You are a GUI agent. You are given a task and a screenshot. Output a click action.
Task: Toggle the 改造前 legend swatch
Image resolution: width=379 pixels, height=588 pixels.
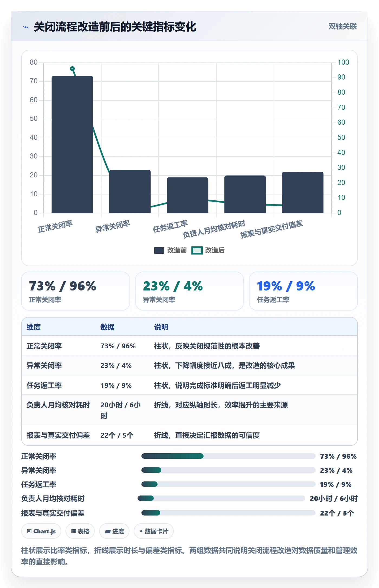(x=159, y=250)
